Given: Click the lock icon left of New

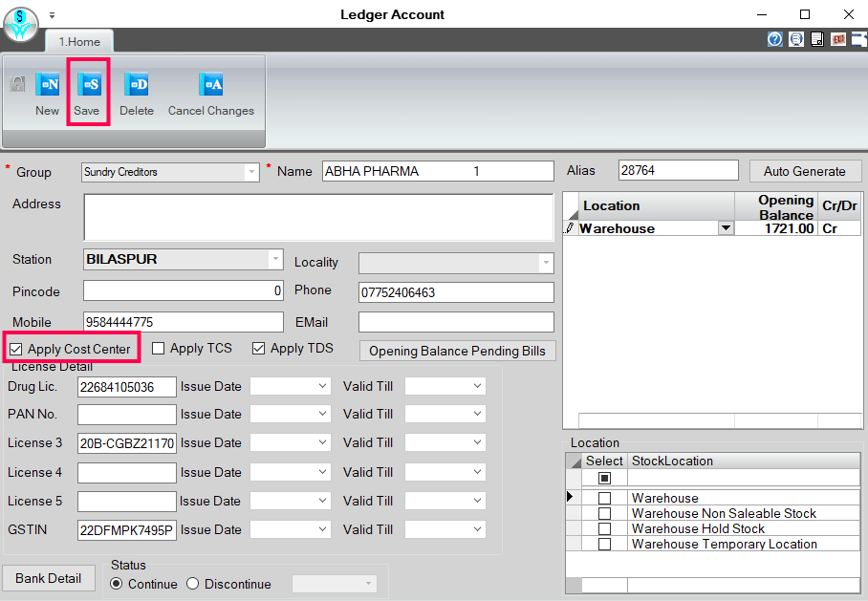Looking at the screenshot, I should (16, 84).
